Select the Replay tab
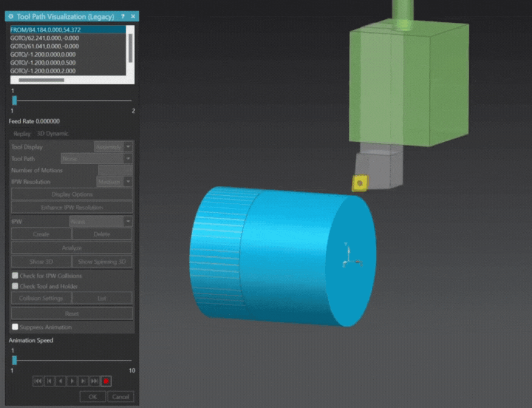 (x=22, y=133)
